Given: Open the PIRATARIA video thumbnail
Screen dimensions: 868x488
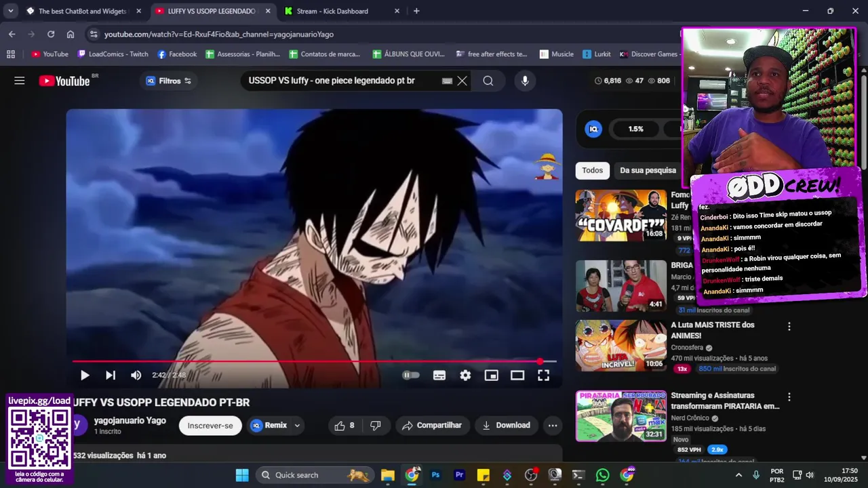Looking at the screenshot, I should [621, 416].
